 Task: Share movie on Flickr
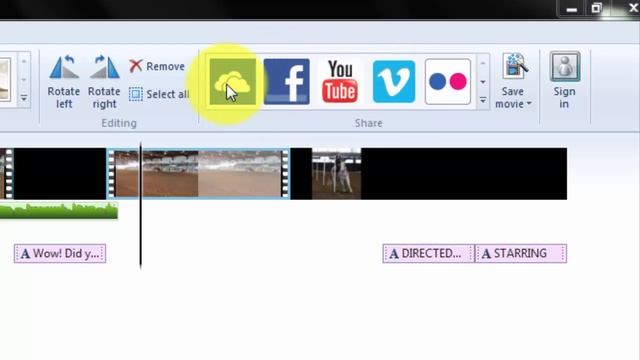tap(448, 81)
